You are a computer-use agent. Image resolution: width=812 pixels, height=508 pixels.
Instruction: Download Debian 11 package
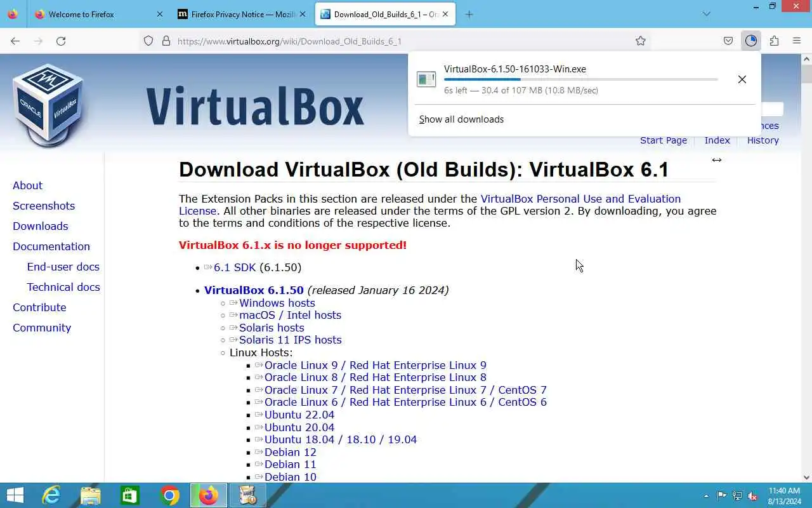(290, 464)
